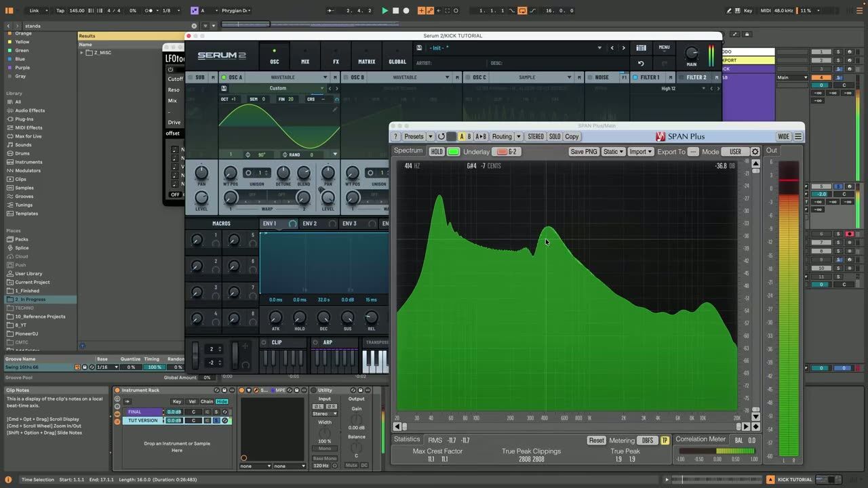Open Utility Stereo channel mode dropdown
Viewport: 868px width, 488px height.
[325, 413]
